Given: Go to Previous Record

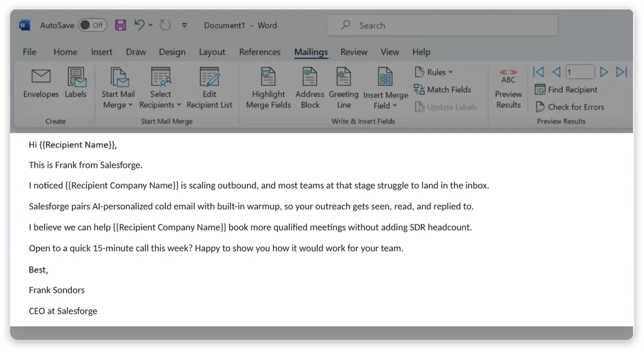Looking at the screenshot, I should 556,72.
